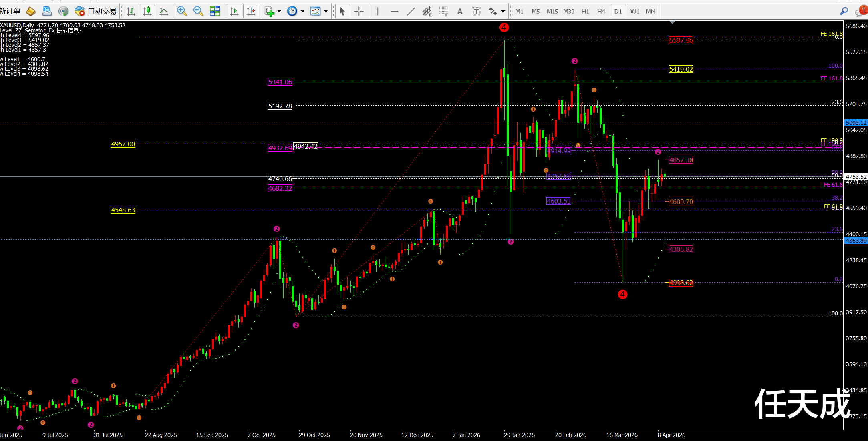Click the zoom out magnifier icon
Viewport: 868px width, 441px height.
(198, 11)
